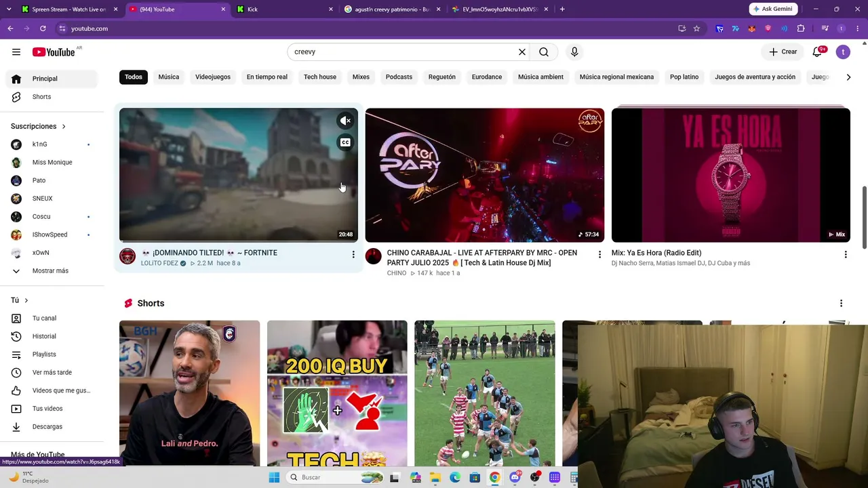
Task: Select the Tech house chip
Action: [320, 77]
